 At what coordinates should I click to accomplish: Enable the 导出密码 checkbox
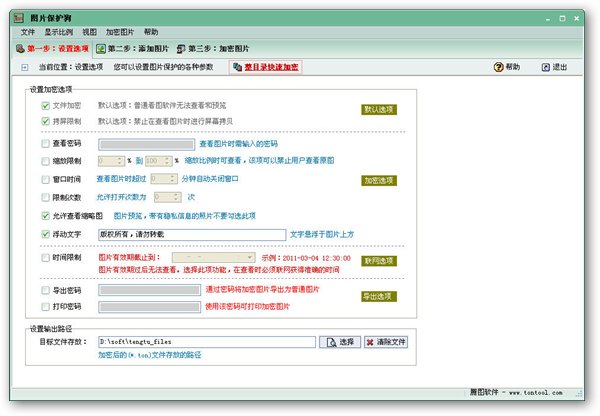46,290
